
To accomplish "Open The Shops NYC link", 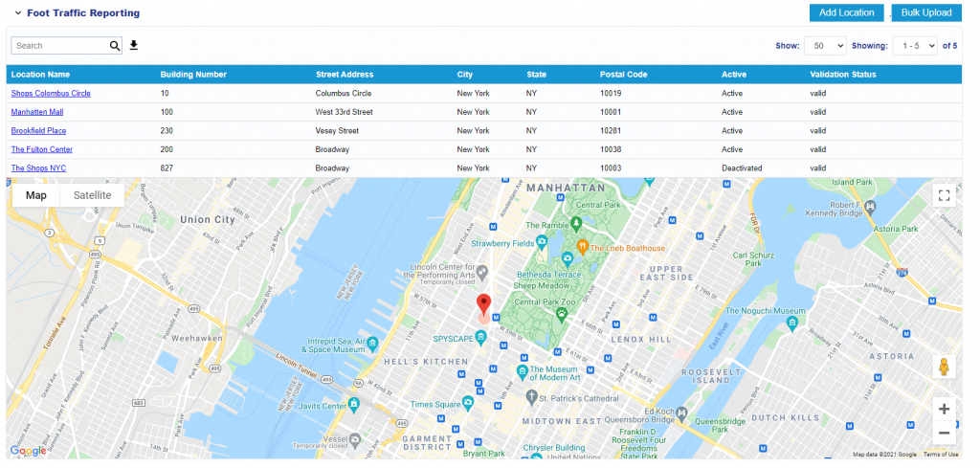I will point(38,168).
